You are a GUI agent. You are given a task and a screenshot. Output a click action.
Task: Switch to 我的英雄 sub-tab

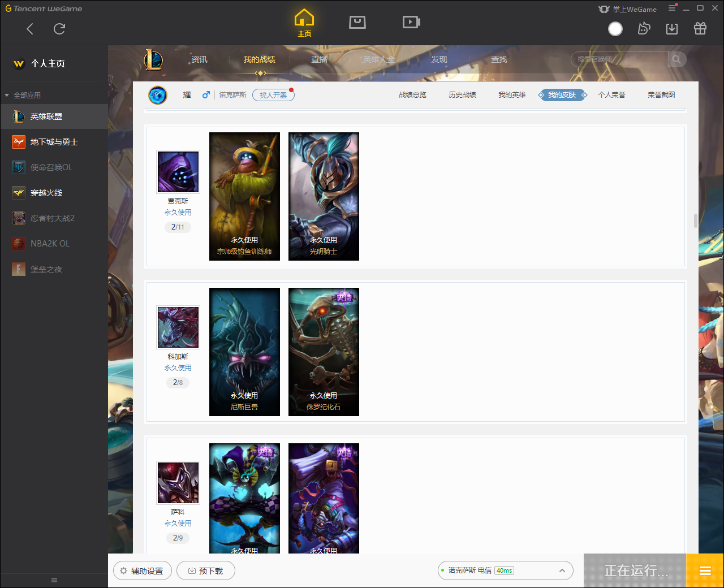coord(512,95)
